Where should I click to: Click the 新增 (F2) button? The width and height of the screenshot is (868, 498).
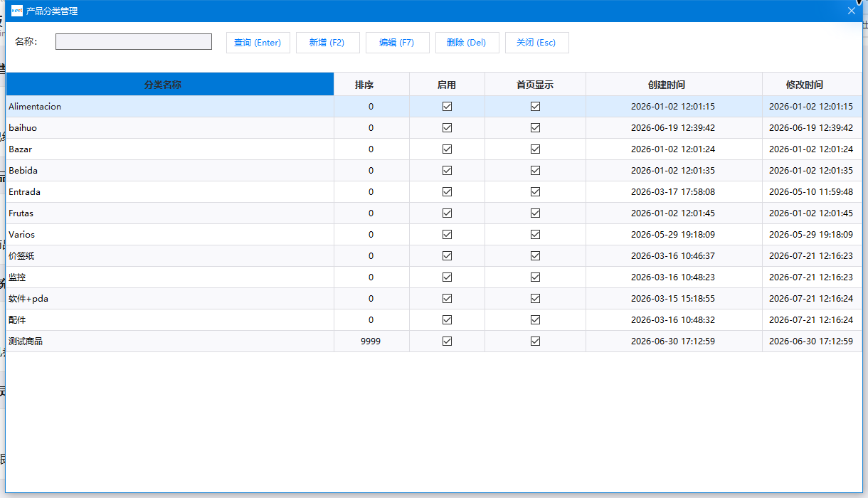coord(328,43)
